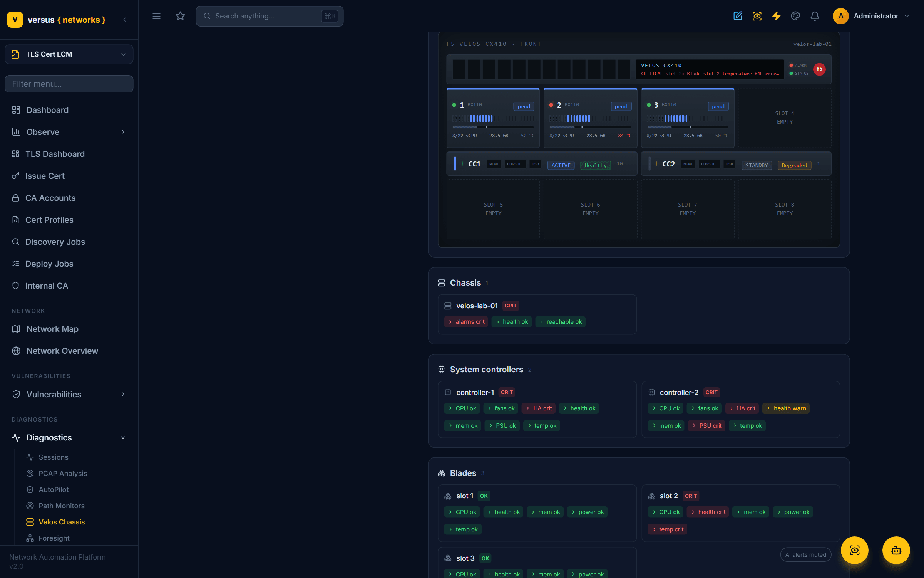Click the CC2 Degraded badge
Screen dimensions: 924x578
(794, 165)
